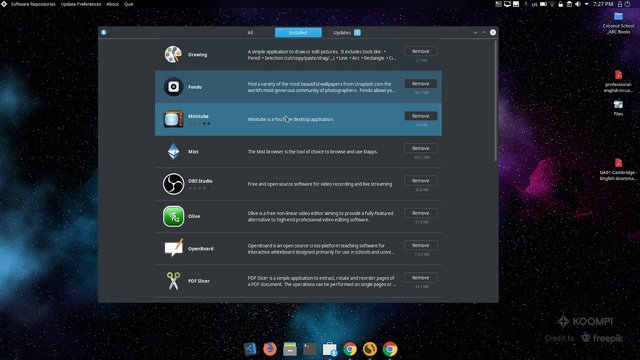
Task: Click the 7:27 PM clock
Action: coord(603,4)
